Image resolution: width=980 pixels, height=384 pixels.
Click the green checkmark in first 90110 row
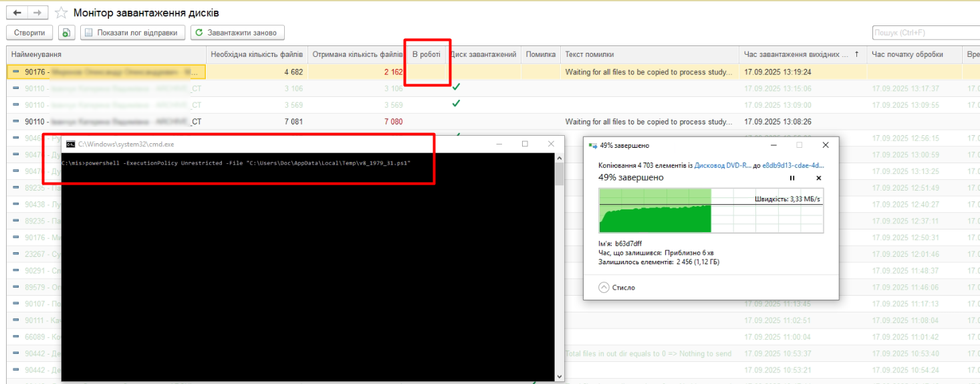[456, 87]
